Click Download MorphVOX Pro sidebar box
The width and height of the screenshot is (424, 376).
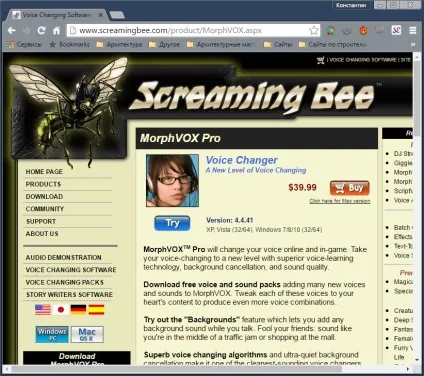(77, 358)
